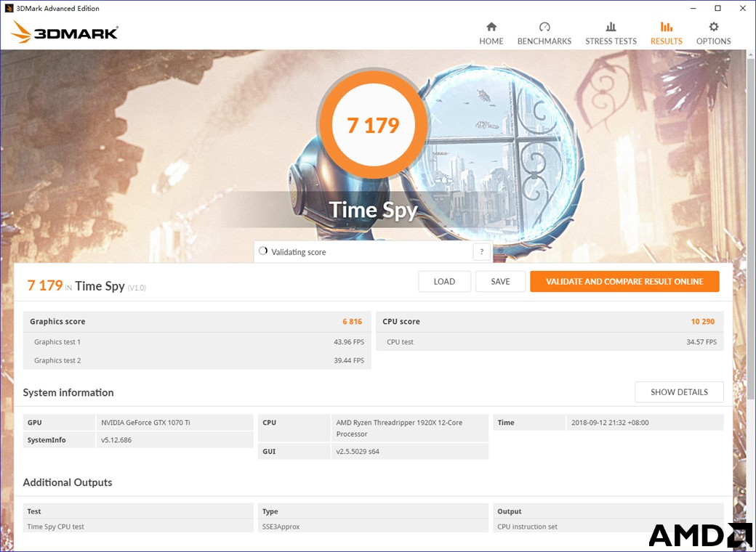Click the 7 179 score circle
The height and width of the screenshot is (552, 756).
coord(373,125)
